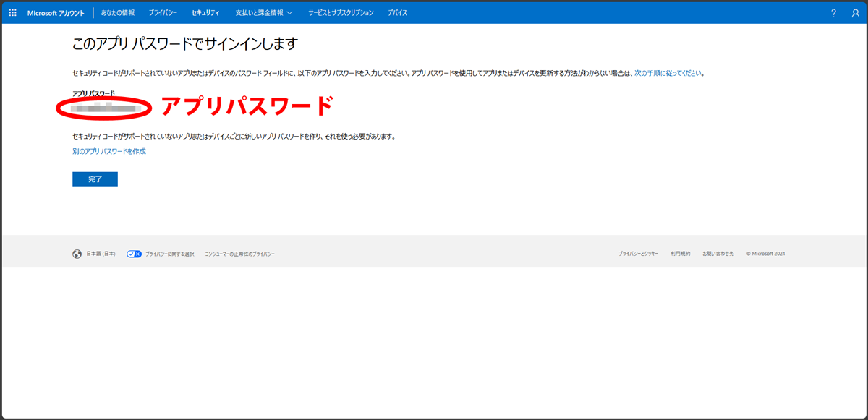Change language via 日本語 (日本) link
The image size is (868, 420).
101,254
